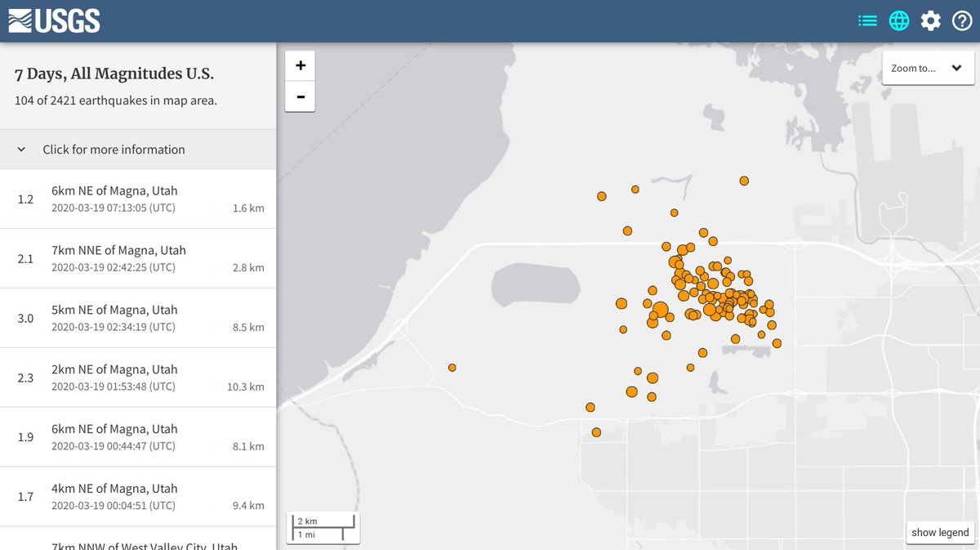Zoom in with the plus button

[300, 65]
